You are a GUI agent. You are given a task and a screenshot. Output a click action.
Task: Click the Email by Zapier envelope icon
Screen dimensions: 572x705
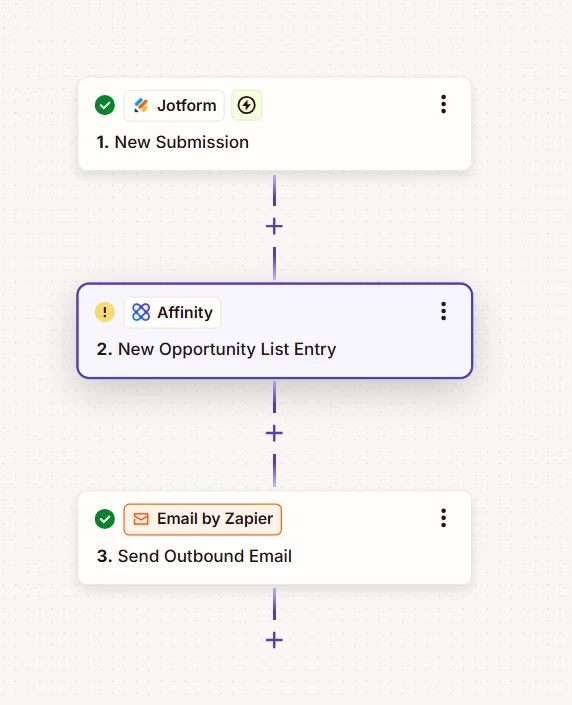(x=141, y=519)
